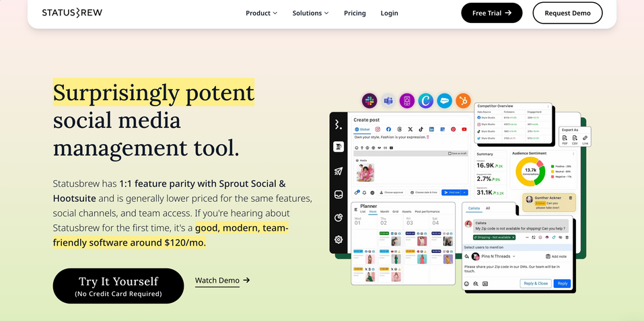644x321 pixels.
Task: Click the Microsoft Teams integration icon
Action: point(388,101)
